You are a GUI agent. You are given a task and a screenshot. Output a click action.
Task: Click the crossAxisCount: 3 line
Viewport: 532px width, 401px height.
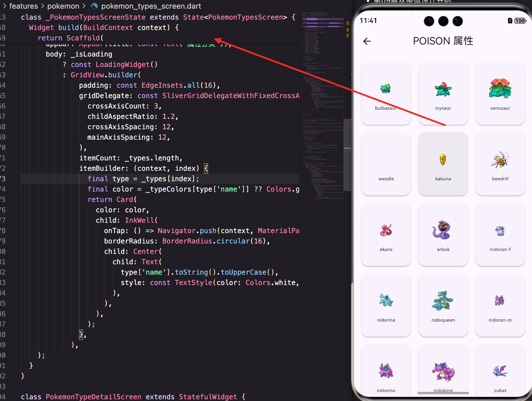124,106
